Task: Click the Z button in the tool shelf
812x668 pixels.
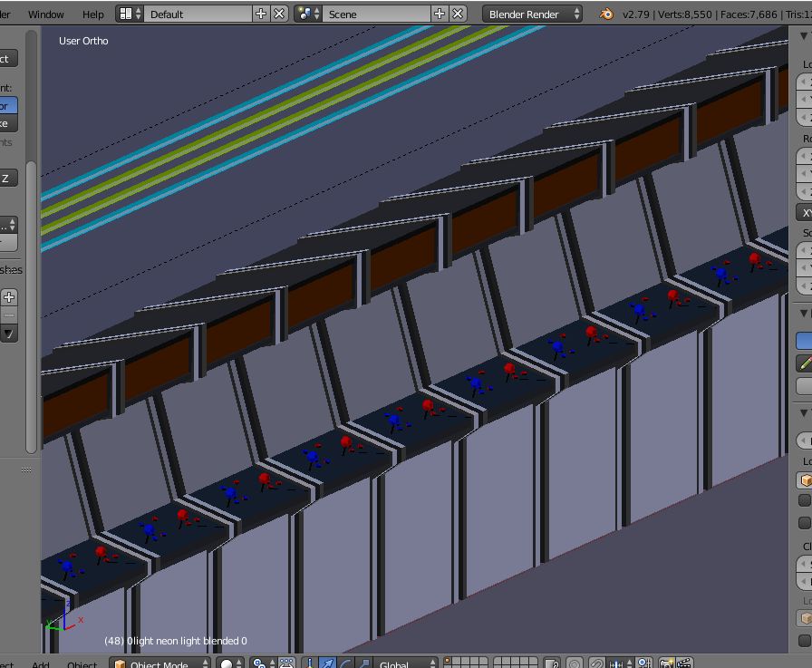Action: coord(8,179)
